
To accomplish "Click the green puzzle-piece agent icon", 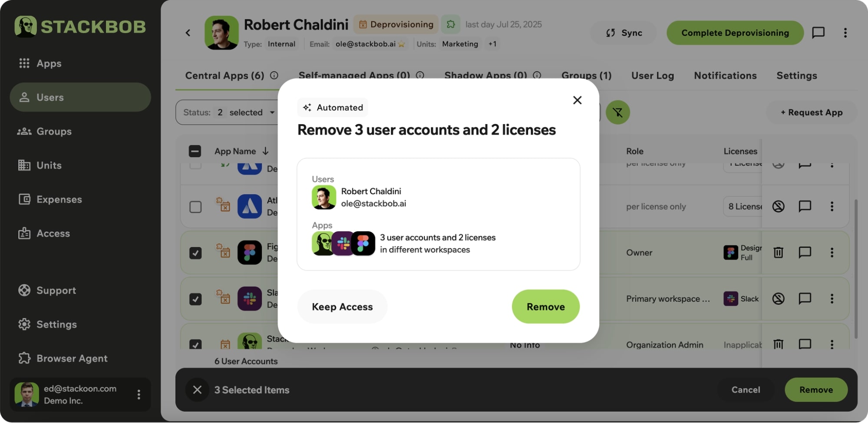I will tap(451, 24).
